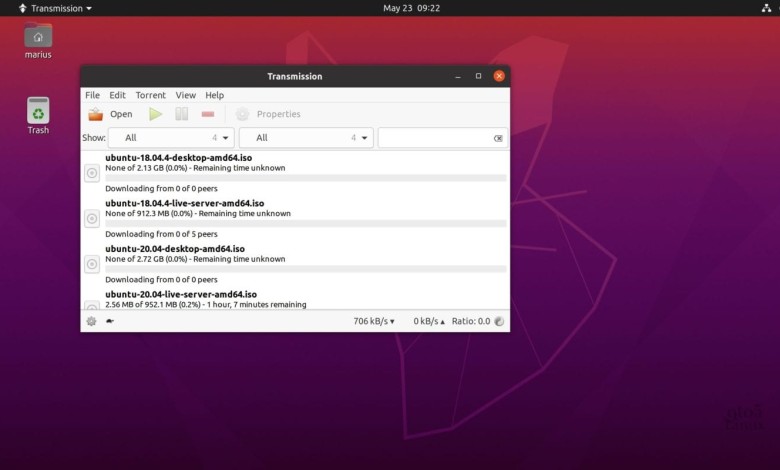The width and height of the screenshot is (780, 470).
Task: Open the File menu
Action: (93, 95)
